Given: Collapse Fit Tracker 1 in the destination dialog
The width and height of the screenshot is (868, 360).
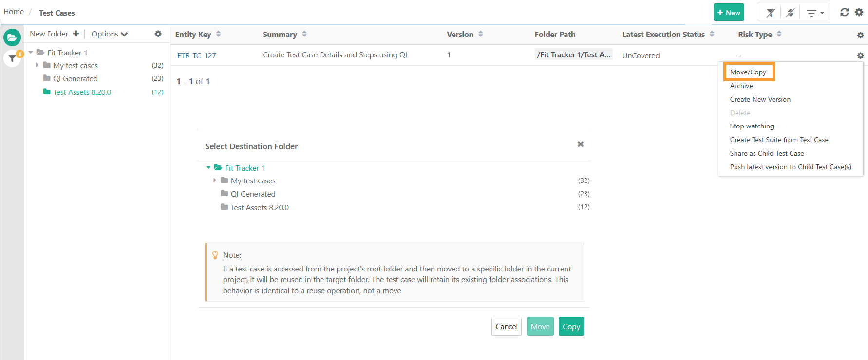Looking at the screenshot, I should click(208, 167).
